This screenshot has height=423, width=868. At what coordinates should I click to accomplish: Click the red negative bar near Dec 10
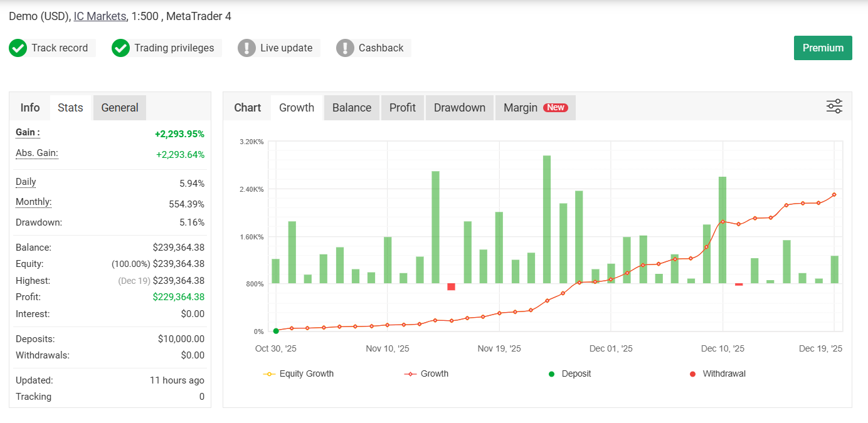click(x=739, y=285)
